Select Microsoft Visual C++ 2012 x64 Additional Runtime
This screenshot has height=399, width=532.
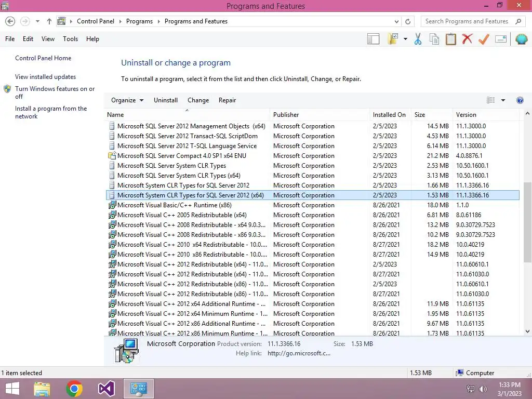(x=312, y=303)
